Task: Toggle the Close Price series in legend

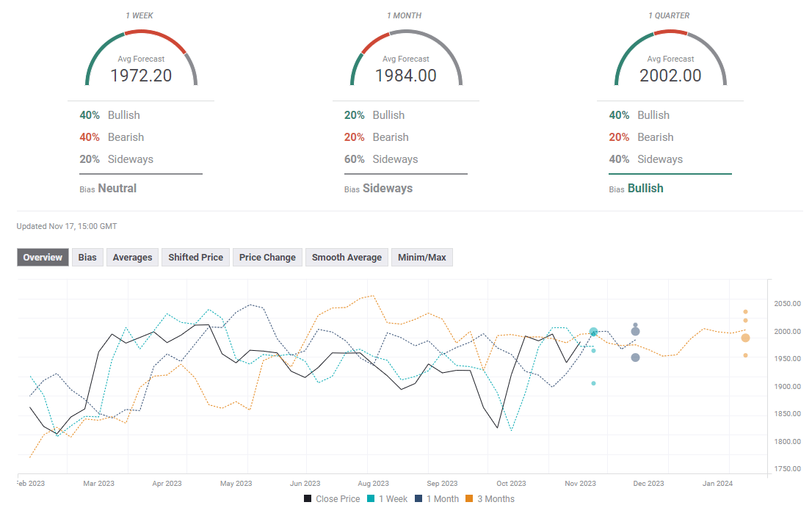Action: pyautogui.click(x=332, y=499)
